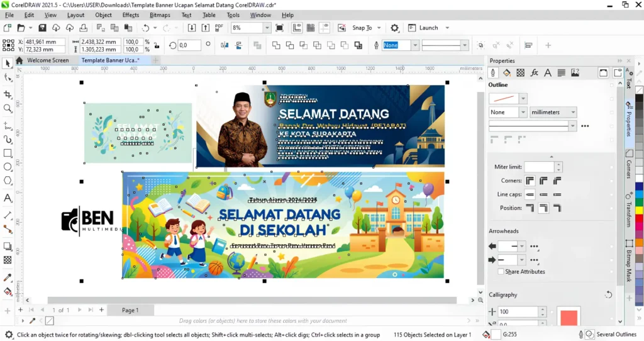Switch to the Welcome Screen tab
The image size is (644, 341).
pos(48,60)
